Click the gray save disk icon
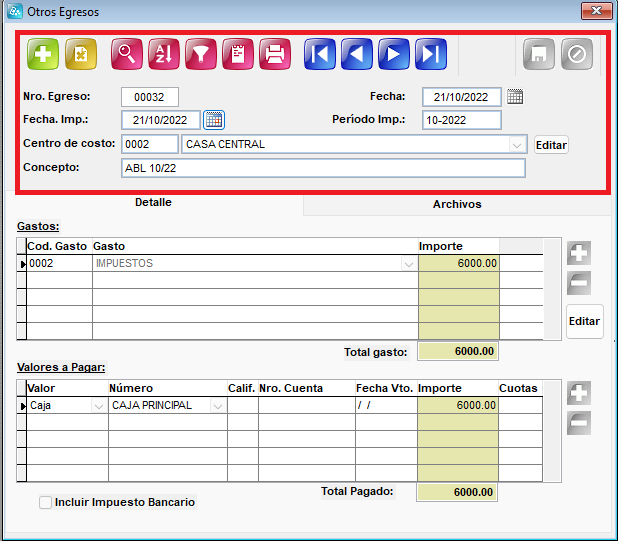618x541 pixels. (x=539, y=54)
